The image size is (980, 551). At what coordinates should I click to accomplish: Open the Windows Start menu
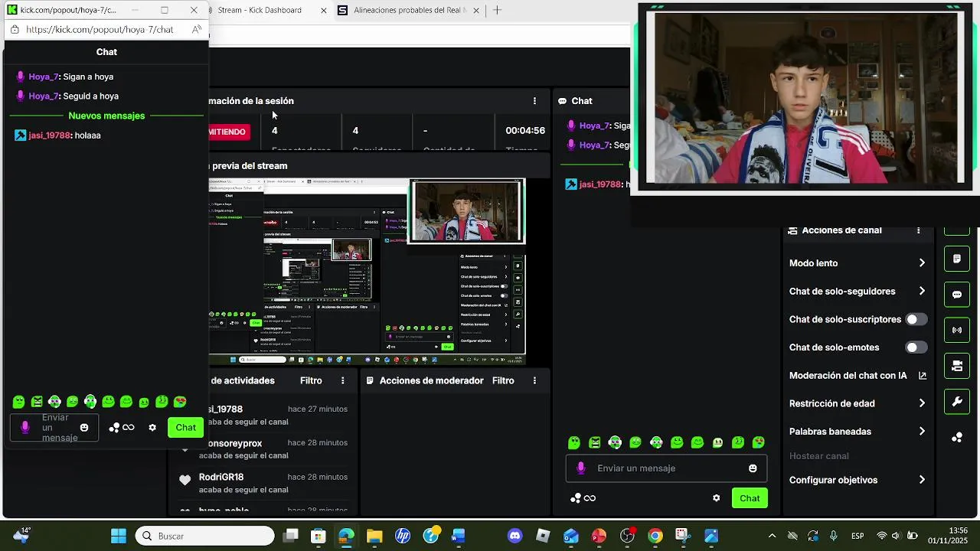pos(119,536)
